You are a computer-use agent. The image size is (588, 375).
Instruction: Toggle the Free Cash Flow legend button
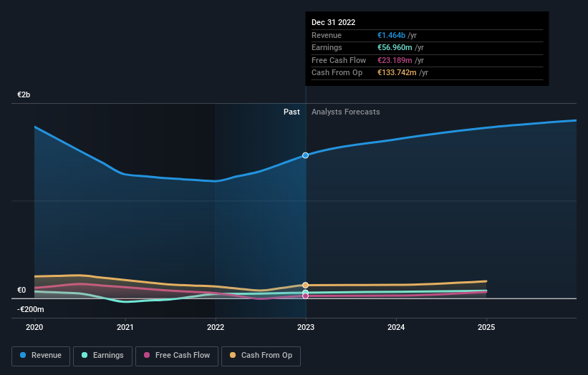pos(177,356)
